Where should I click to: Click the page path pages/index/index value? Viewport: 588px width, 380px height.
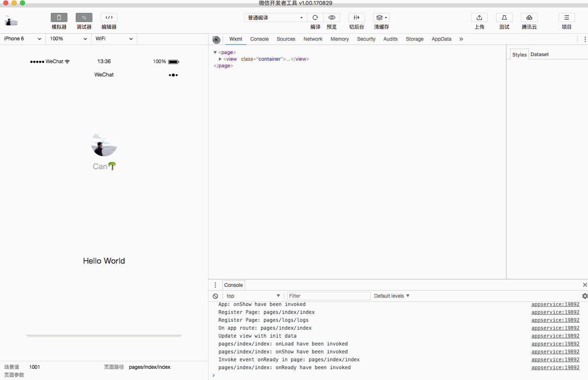(150, 367)
